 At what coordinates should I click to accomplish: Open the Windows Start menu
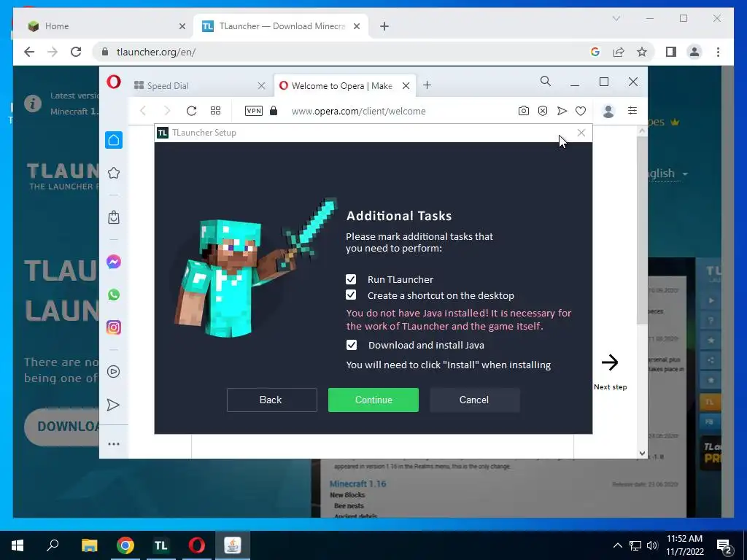(18, 545)
